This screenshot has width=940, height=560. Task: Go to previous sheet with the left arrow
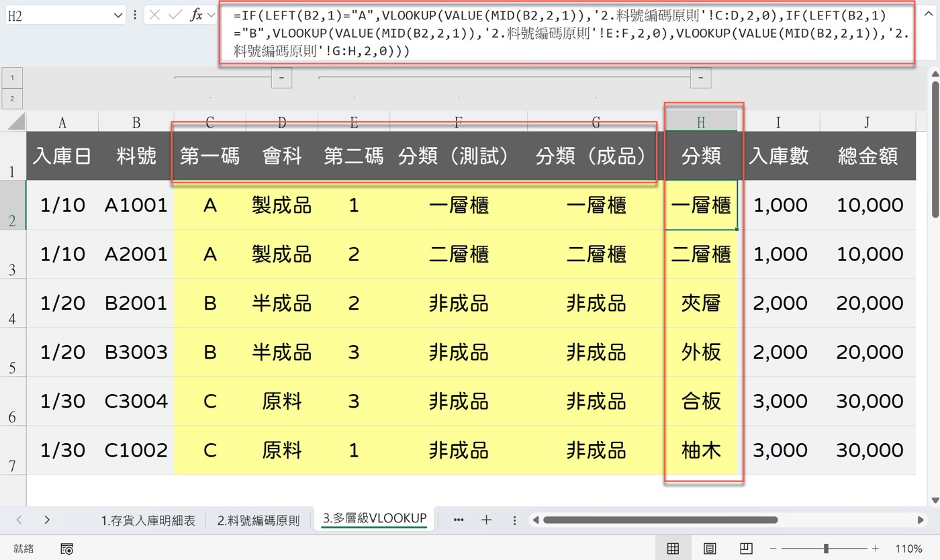[19, 520]
